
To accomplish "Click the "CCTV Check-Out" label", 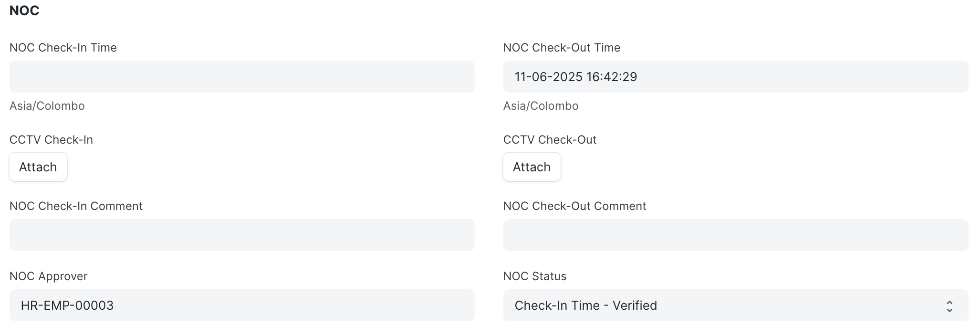I will (x=550, y=140).
